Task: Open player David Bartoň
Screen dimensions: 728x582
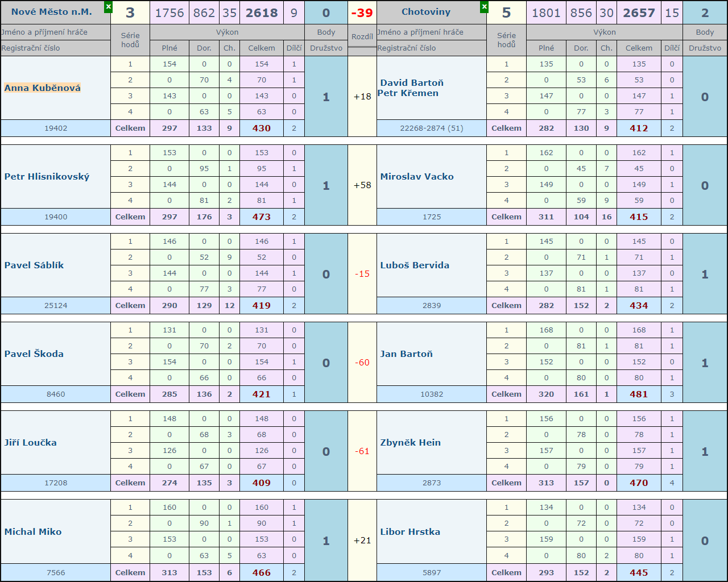Action: (412, 83)
